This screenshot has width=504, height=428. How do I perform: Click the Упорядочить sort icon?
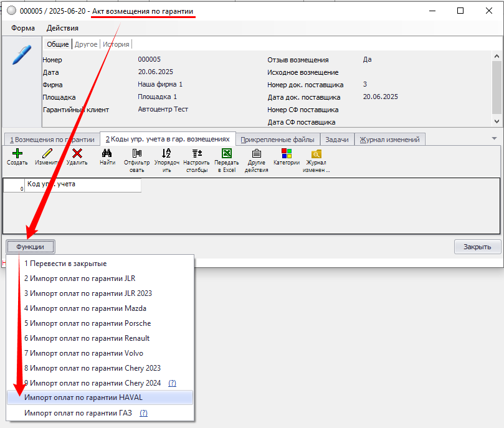tap(166, 153)
